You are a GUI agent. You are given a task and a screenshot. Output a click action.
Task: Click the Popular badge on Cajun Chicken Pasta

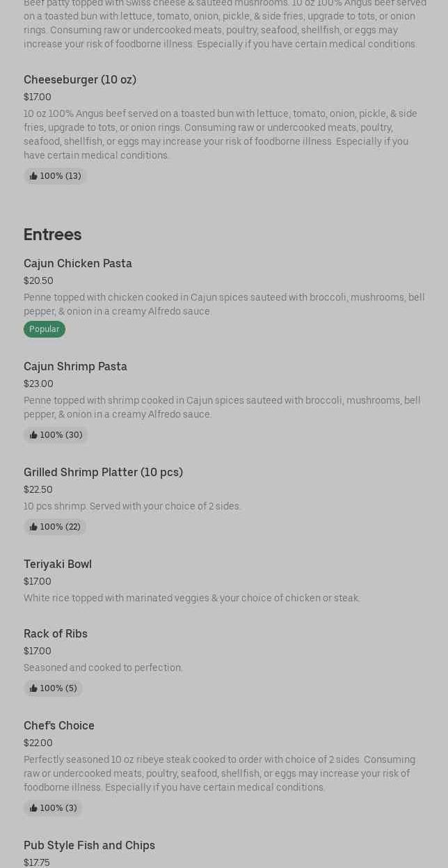(x=45, y=329)
